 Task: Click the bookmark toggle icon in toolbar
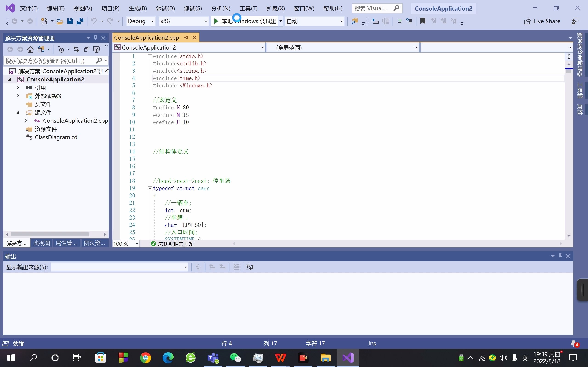coord(423,21)
